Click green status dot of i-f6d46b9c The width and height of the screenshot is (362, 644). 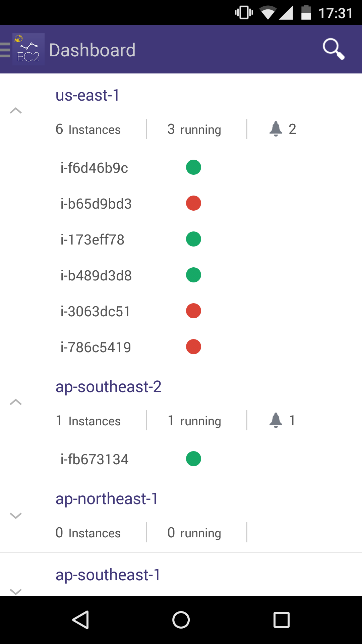click(193, 167)
